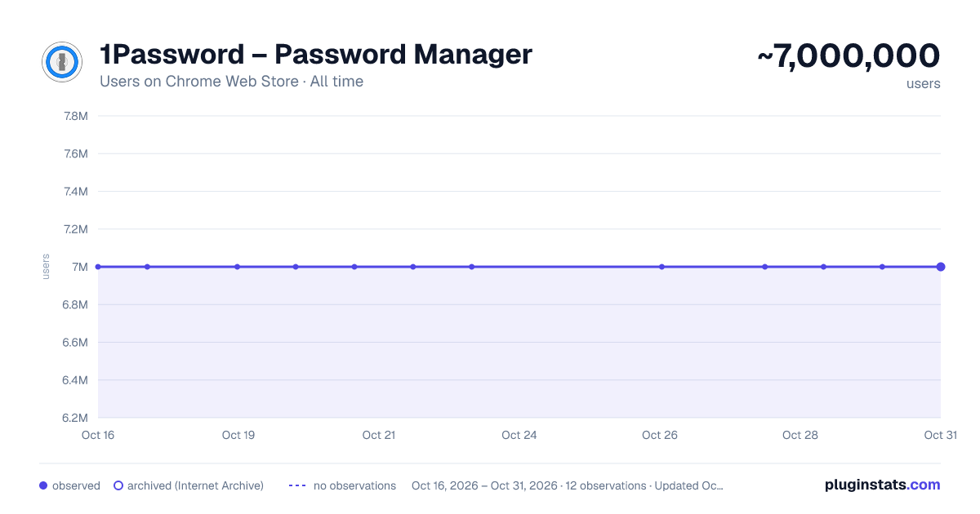This screenshot has height=514, width=980.
Task: Select the data point above the Oct 26 label
Action: [661, 267]
